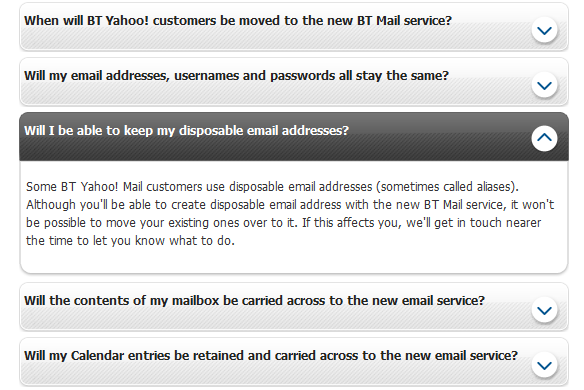Click the chevron icon for mailbox contents question
The height and width of the screenshot is (390, 584).
(544, 310)
